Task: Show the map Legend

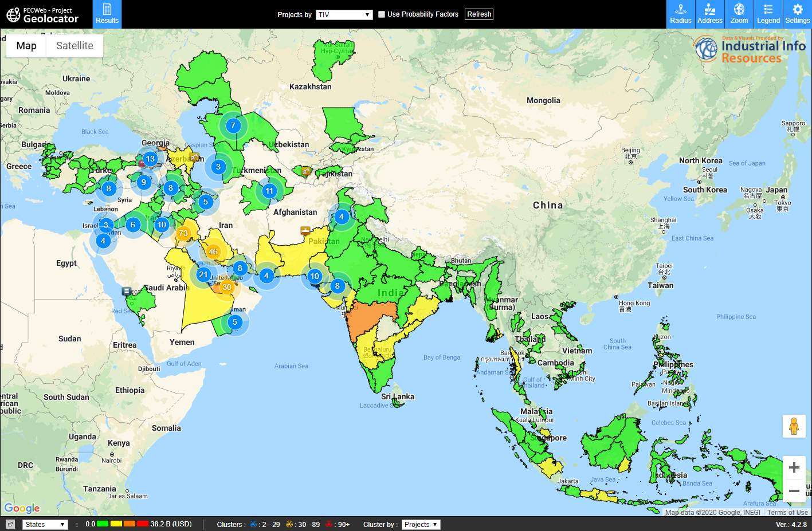Action: [x=768, y=14]
